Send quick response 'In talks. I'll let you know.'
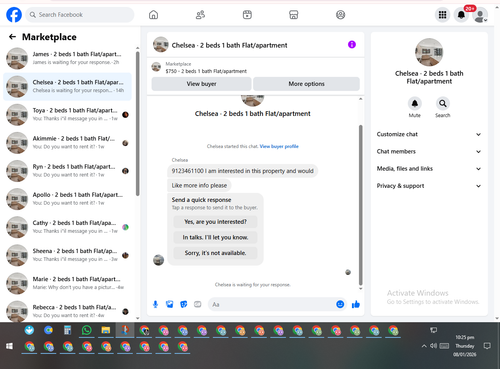The width and height of the screenshot is (500, 369). [215, 237]
